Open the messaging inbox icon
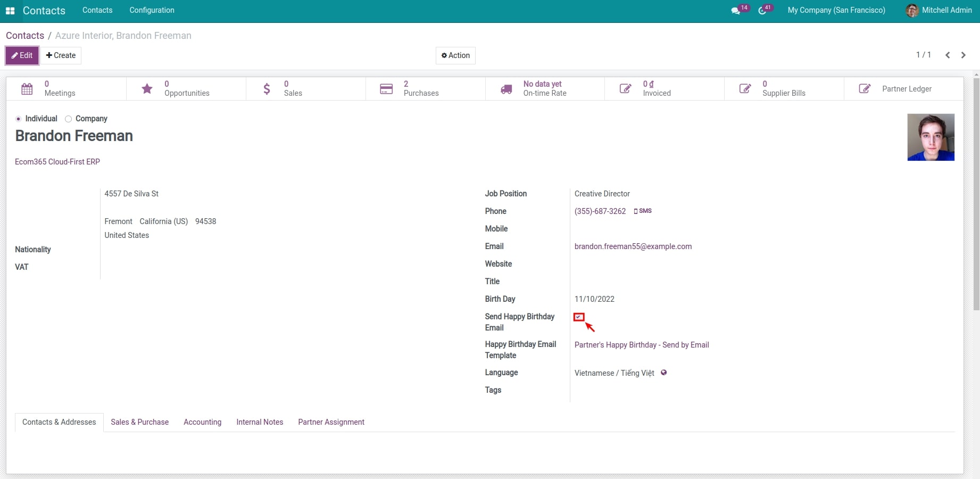The image size is (980, 479). click(737, 9)
